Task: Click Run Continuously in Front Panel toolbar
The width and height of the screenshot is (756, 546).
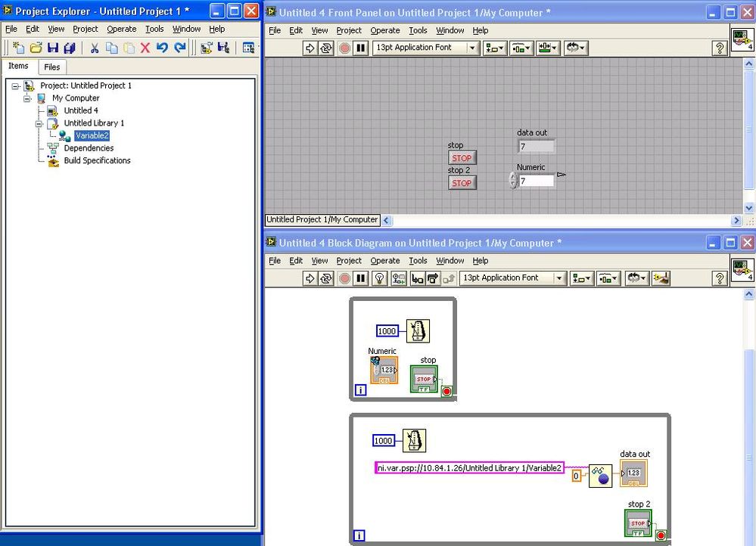Action: coord(326,48)
